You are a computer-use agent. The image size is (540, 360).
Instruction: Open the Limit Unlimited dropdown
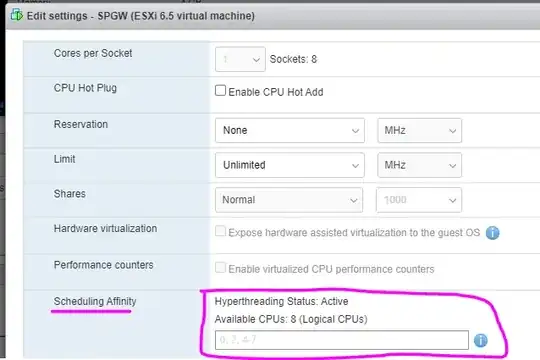[290, 165]
